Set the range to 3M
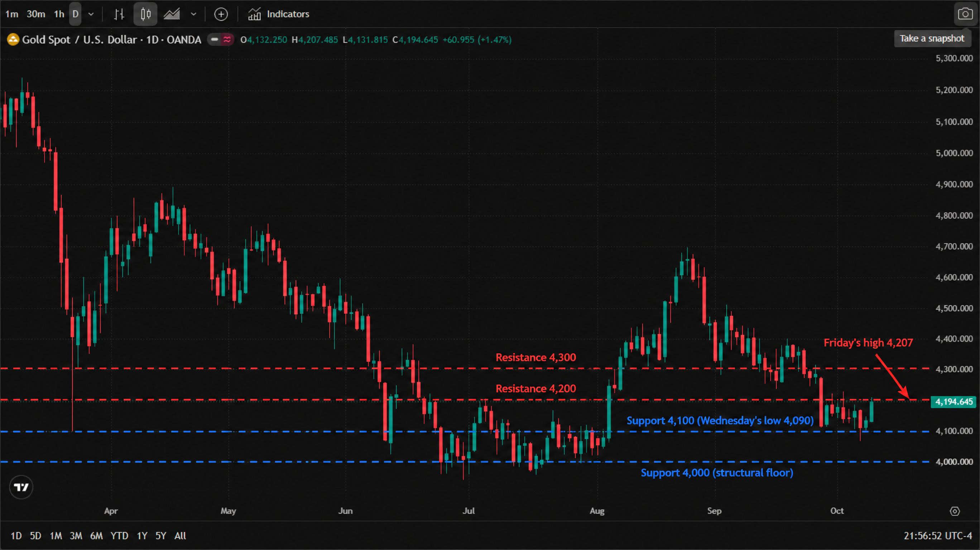980x550 pixels. coord(76,536)
